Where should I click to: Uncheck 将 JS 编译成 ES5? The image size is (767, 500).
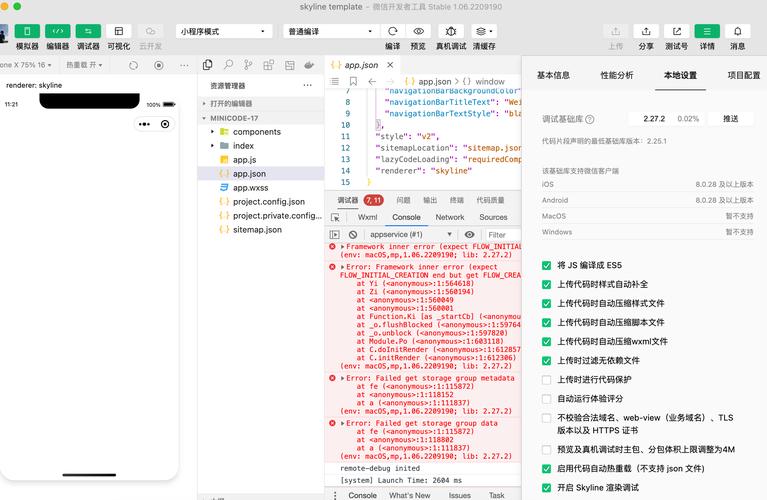(x=546, y=265)
